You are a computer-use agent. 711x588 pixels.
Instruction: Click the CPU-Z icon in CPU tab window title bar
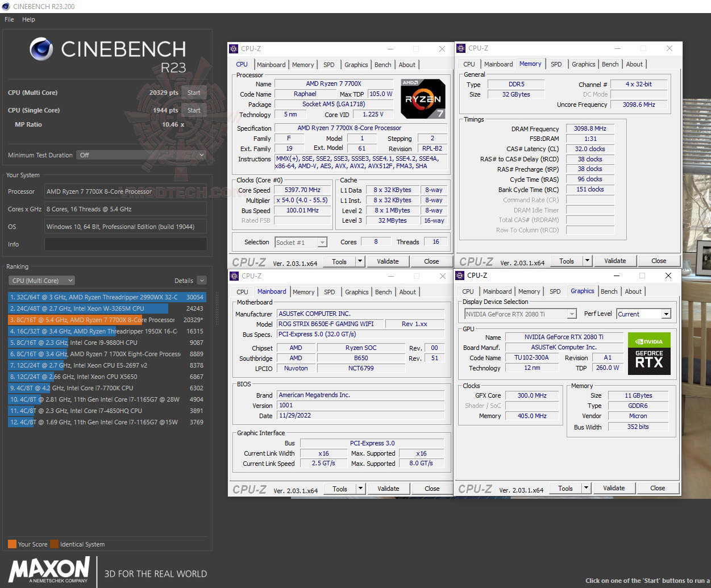tap(234, 49)
